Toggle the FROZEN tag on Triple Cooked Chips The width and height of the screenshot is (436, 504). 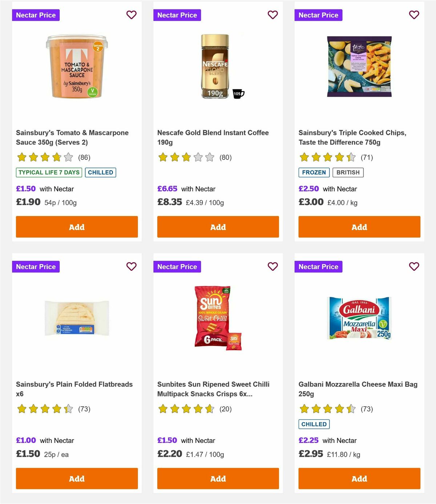(314, 172)
